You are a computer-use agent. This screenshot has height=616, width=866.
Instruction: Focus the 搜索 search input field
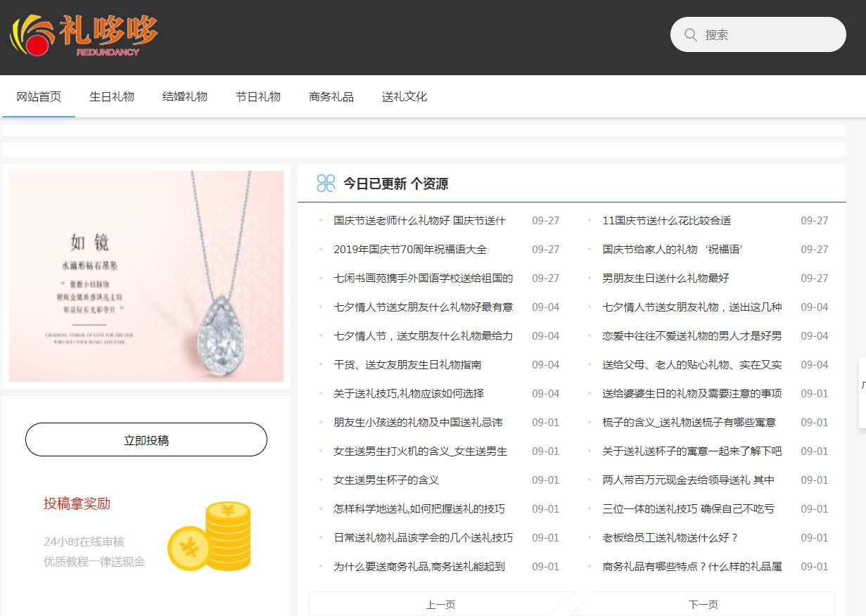758,34
